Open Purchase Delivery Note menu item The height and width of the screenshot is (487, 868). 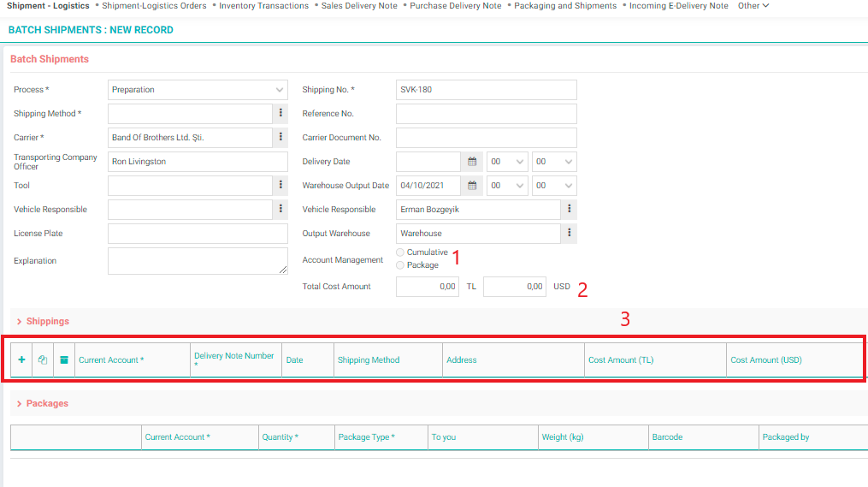coord(456,5)
